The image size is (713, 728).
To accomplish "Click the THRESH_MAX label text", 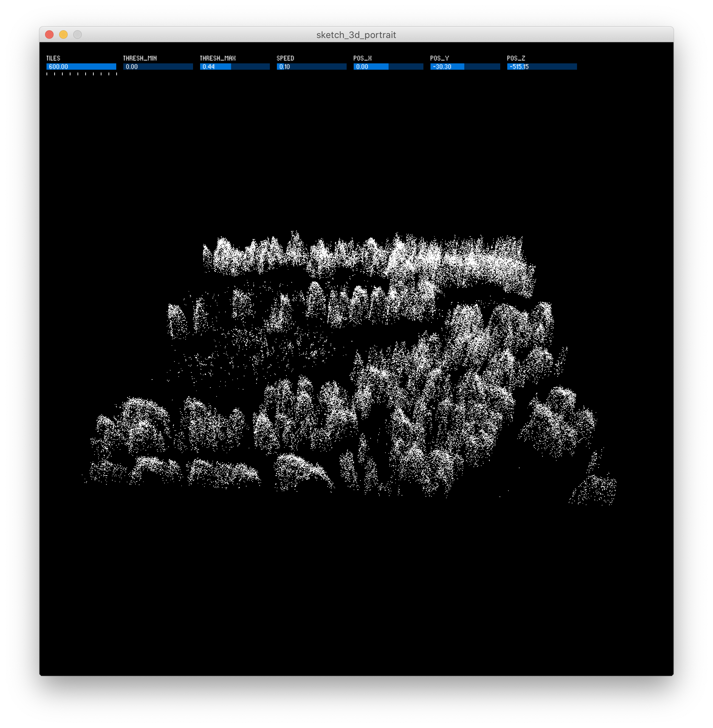I will (218, 58).
